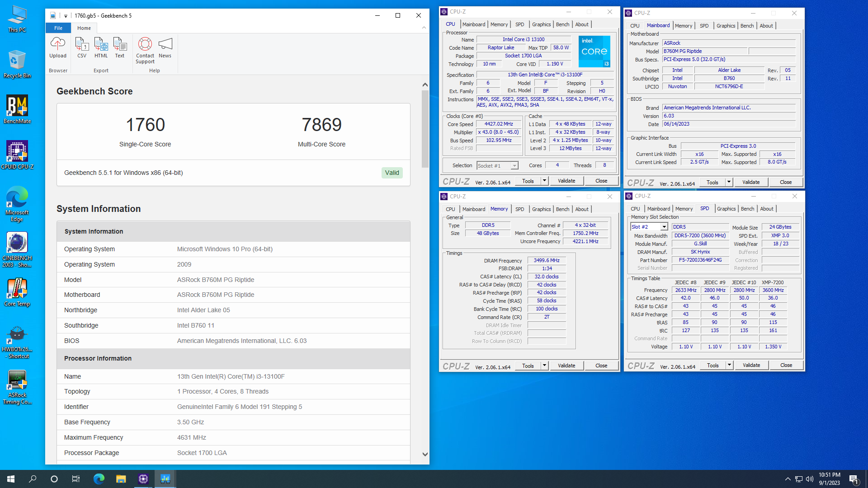Switch to Bench tab in CPU window
The width and height of the screenshot is (868, 488).
tap(562, 24)
